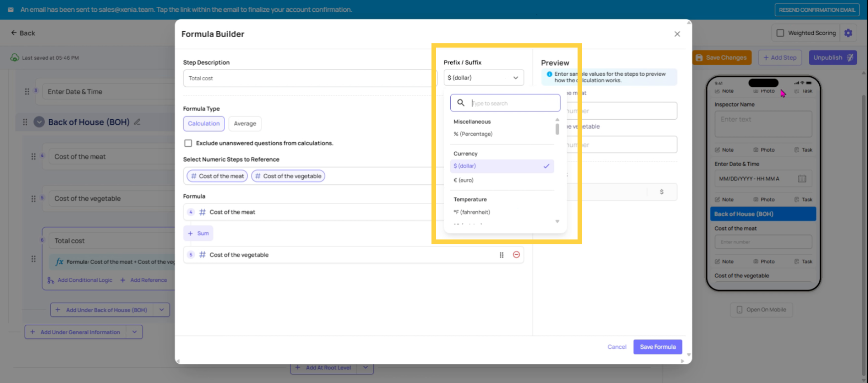Click Add Reference link
The height and width of the screenshot is (383, 868).
[x=143, y=280]
